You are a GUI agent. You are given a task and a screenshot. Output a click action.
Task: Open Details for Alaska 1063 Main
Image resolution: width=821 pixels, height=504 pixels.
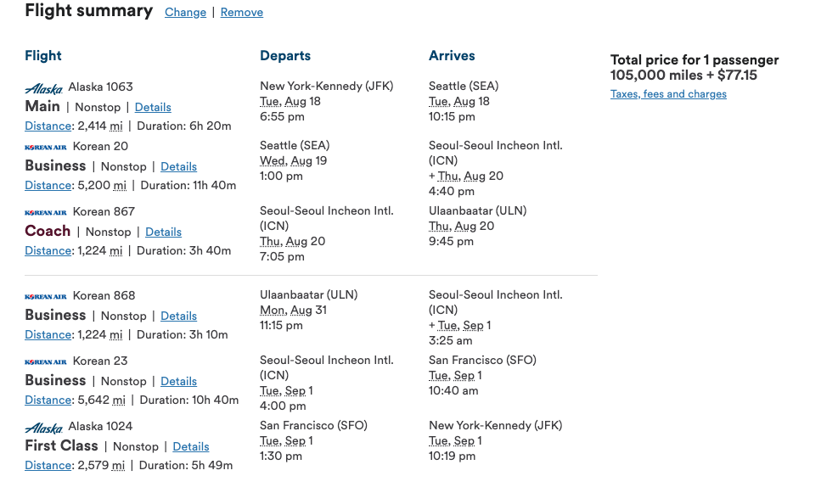pyautogui.click(x=153, y=108)
